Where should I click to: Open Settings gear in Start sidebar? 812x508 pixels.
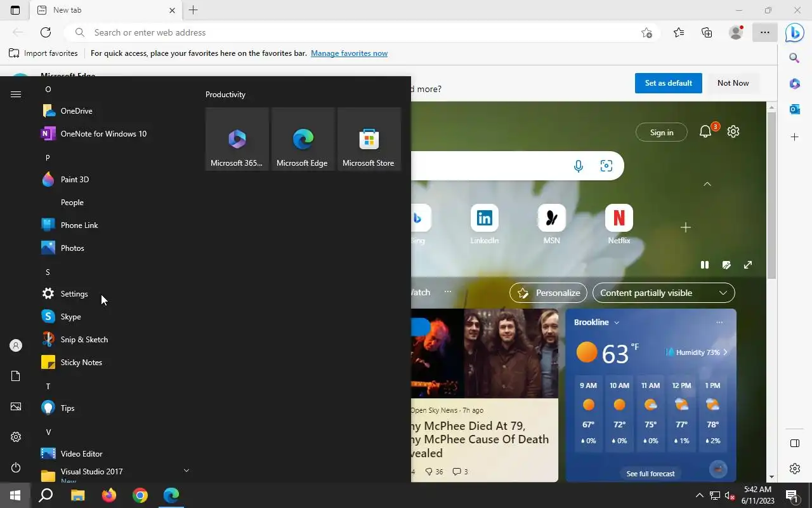tap(16, 437)
